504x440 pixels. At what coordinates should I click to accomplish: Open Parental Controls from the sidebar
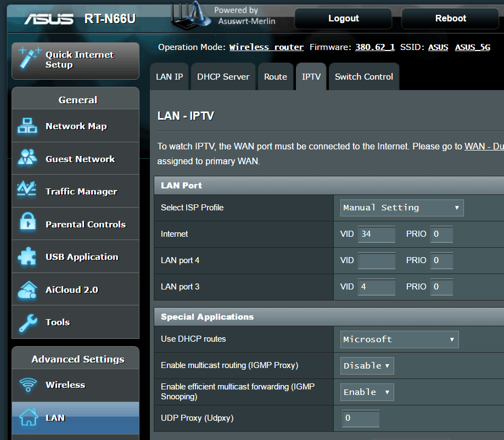pyautogui.click(x=76, y=224)
